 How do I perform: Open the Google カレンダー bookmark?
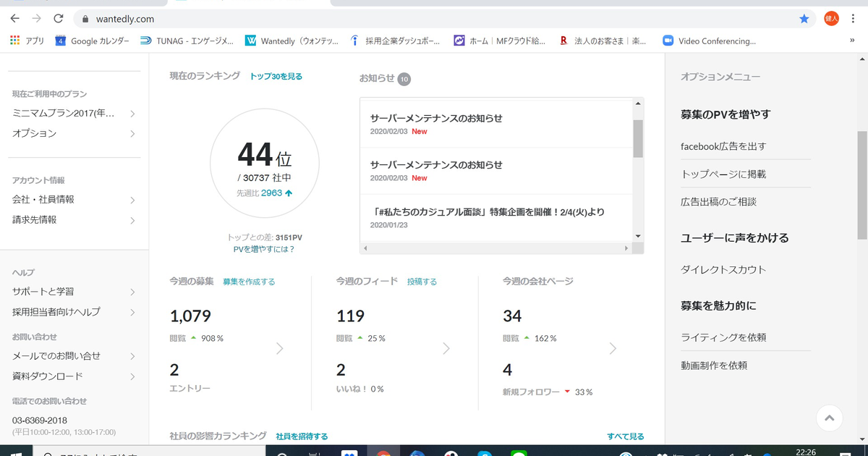point(92,41)
